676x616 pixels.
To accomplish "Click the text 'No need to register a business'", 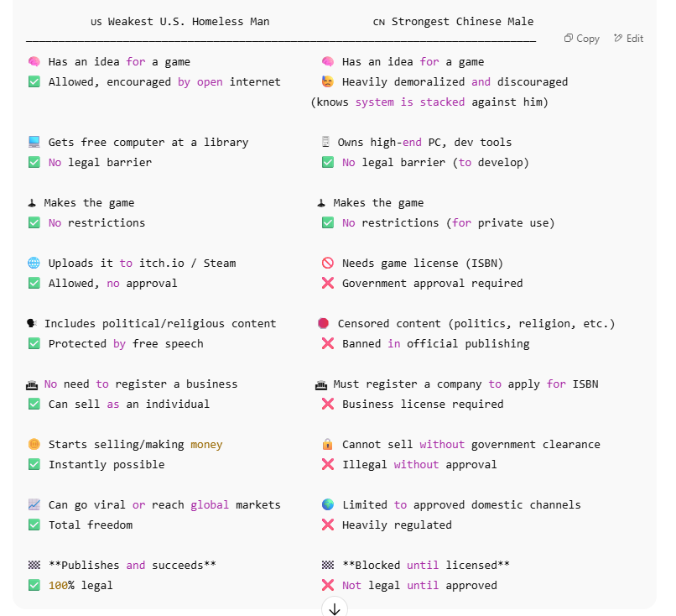I will pos(141,384).
